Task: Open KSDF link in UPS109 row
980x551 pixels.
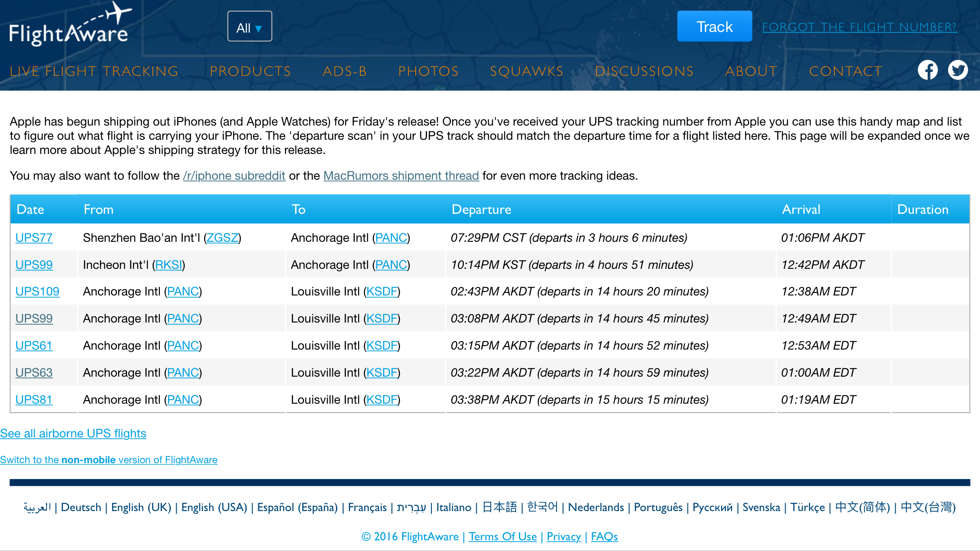Action: [382, 291]
